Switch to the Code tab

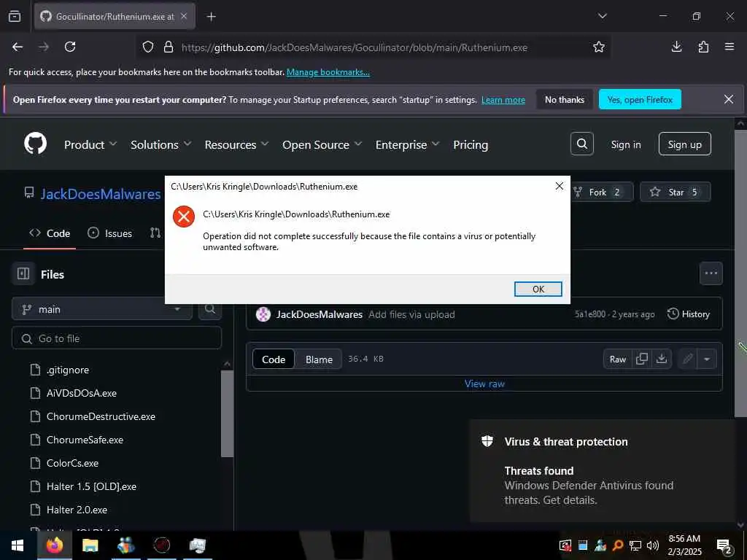coord(50,233)
